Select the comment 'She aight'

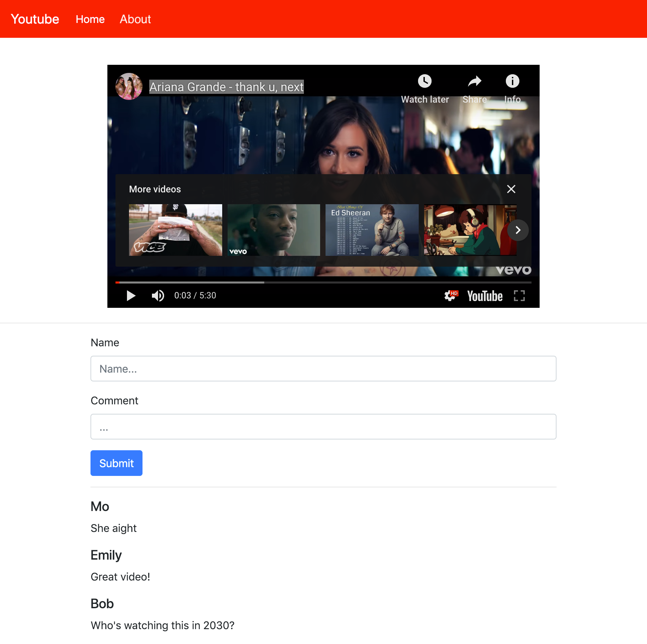[113, 528]
